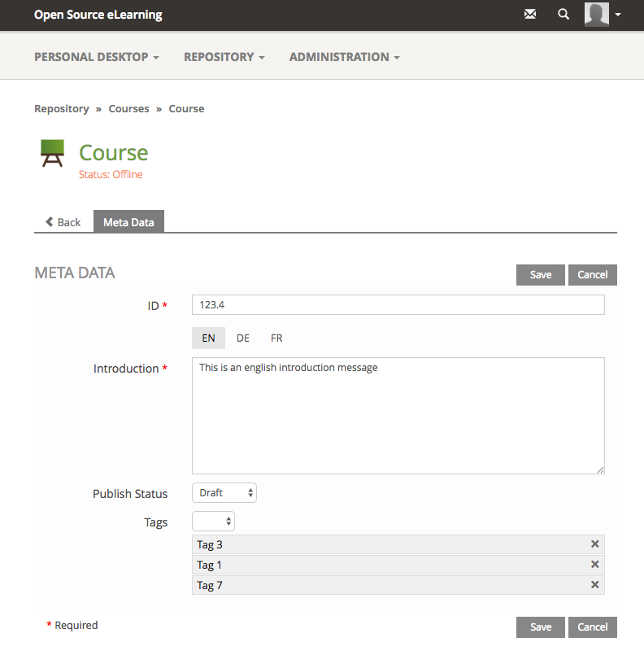Click into the ID input field

(398, 305)
